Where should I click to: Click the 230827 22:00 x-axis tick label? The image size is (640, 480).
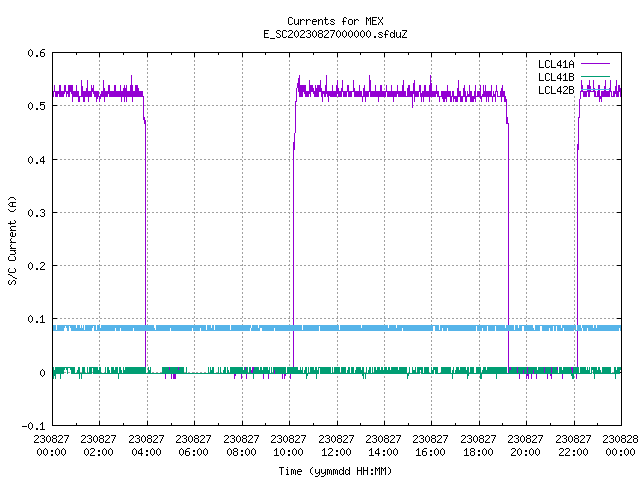tap(573, 446)
